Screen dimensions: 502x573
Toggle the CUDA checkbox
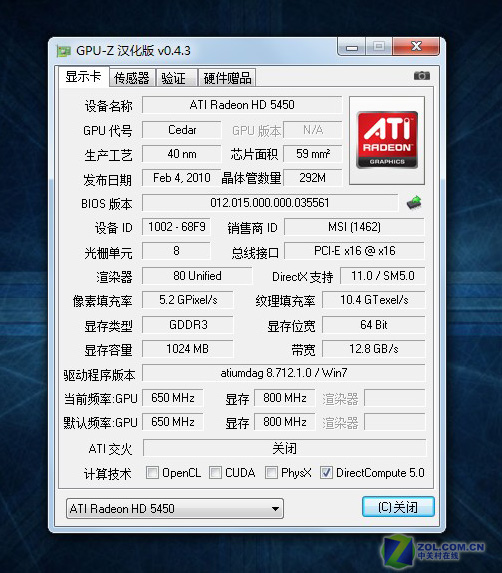[215, 472]
